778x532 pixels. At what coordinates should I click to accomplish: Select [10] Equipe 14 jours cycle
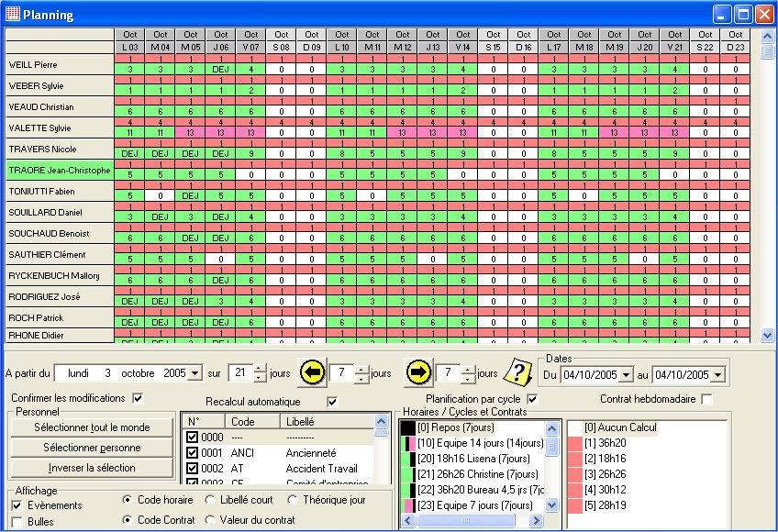click(x=480, y=443)
